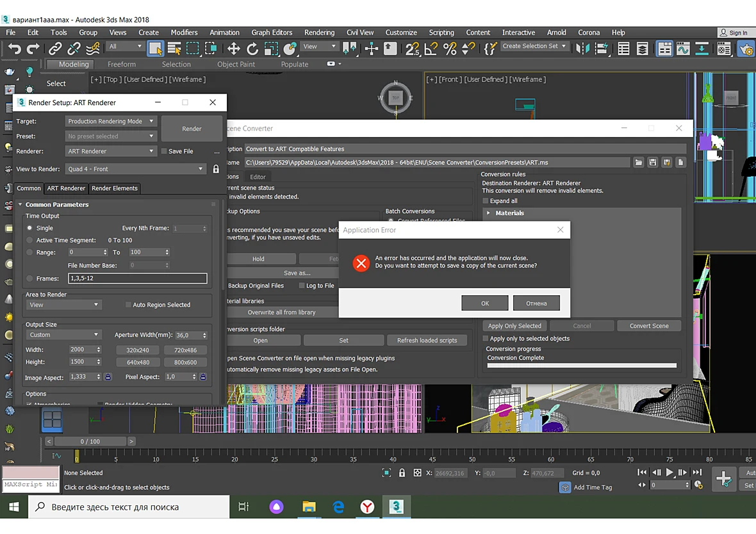Select the Range time output radio
756x534 pixels.
[x=30, y=252]
